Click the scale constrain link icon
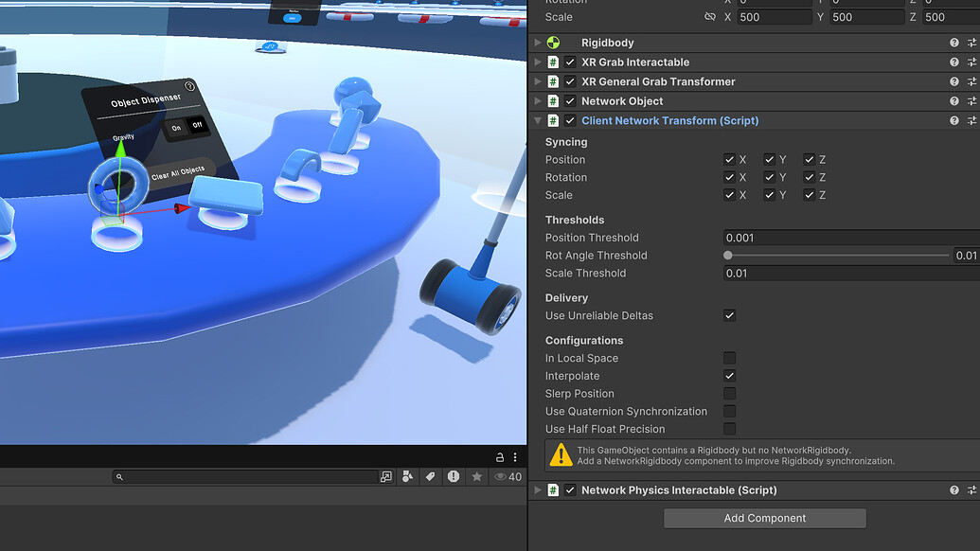Viewport: 980px width, 551px height. point(709,16)
